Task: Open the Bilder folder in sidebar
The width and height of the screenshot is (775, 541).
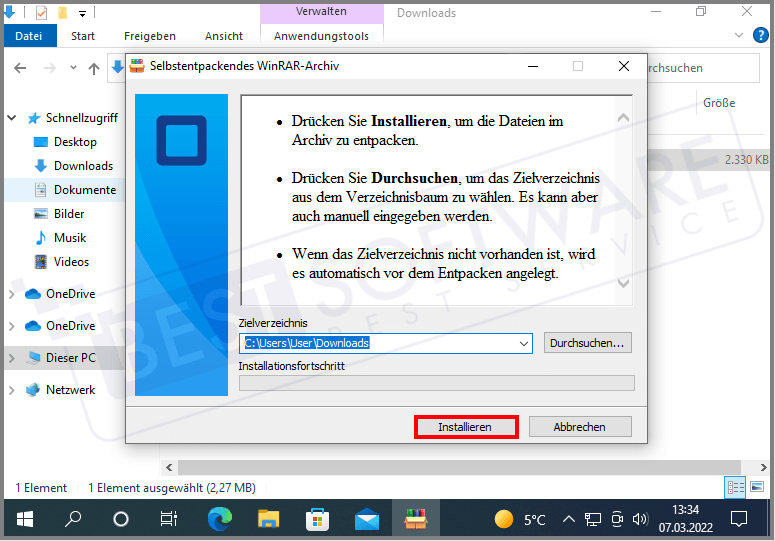Action: (69, 214)
